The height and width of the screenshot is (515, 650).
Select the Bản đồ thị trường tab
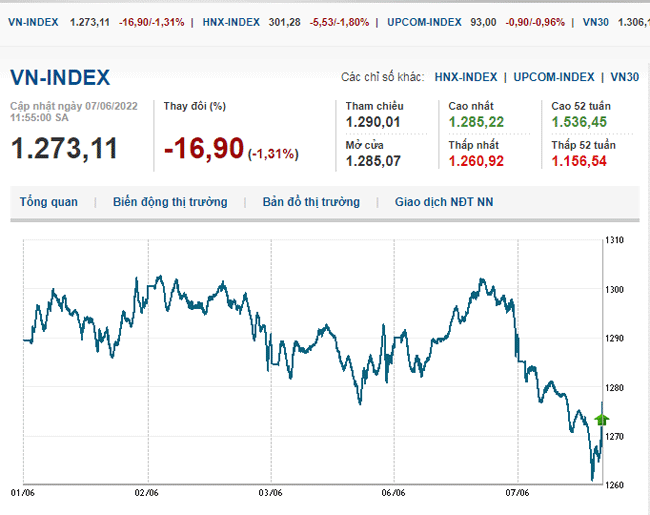point(311,202)
